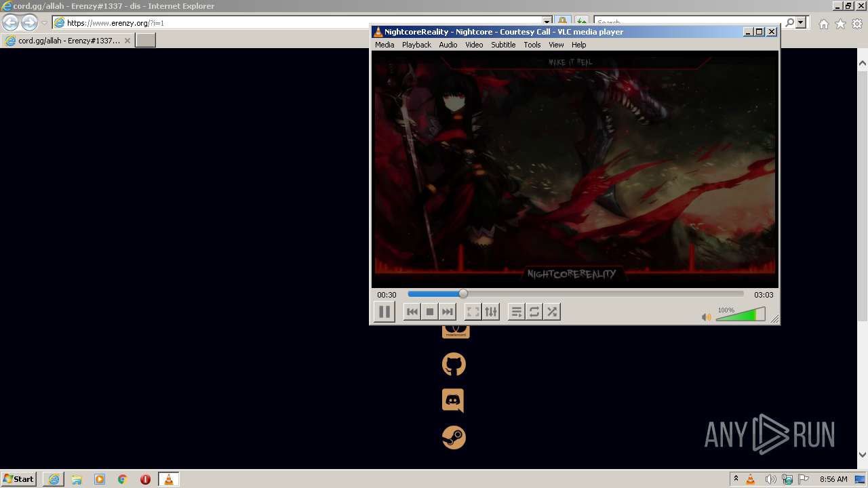
Task: Open VLC Playback menu
Action: pos(416,45)
